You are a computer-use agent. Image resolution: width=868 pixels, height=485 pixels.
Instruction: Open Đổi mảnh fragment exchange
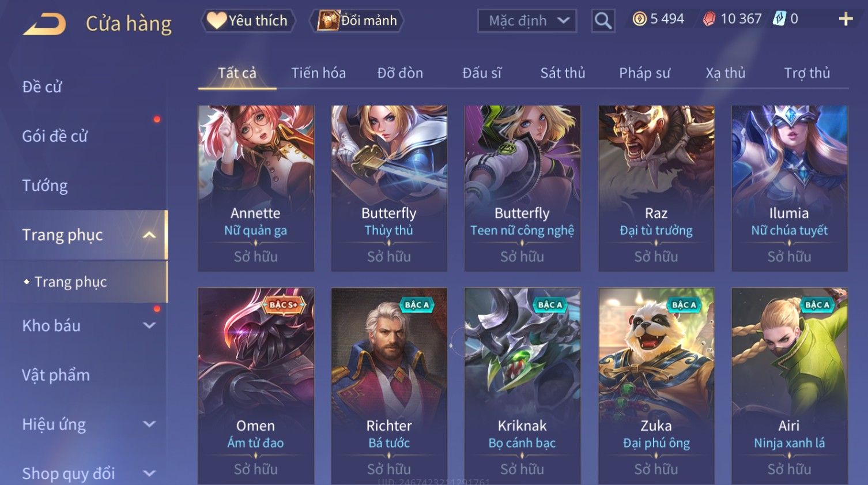pyautogui.click(x=357, y=21)
